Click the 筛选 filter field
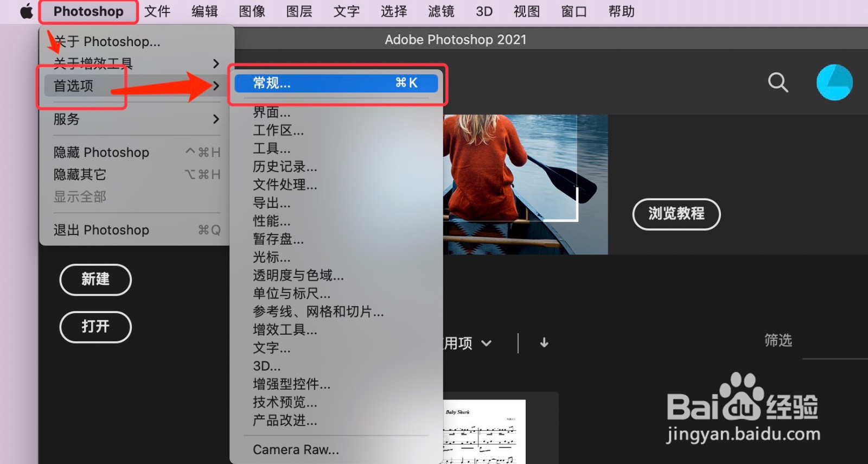Image resolution: width=868 pixels, height=464 pixels. [x=834, y=341]
